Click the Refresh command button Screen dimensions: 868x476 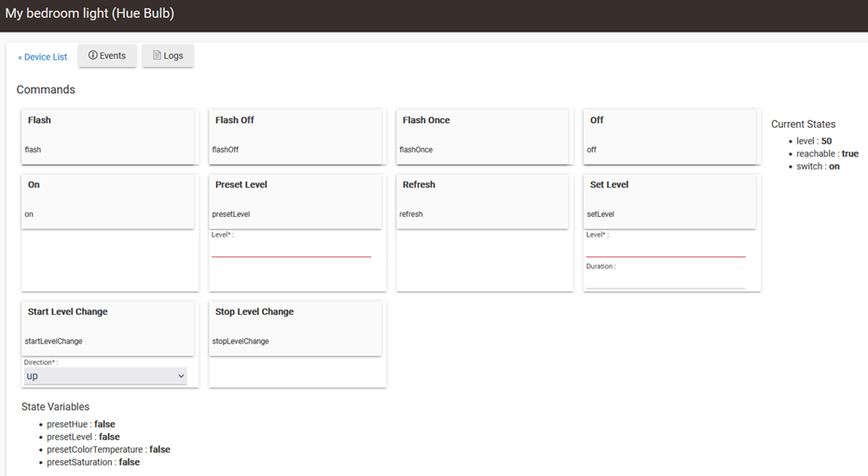coord(483,198)
